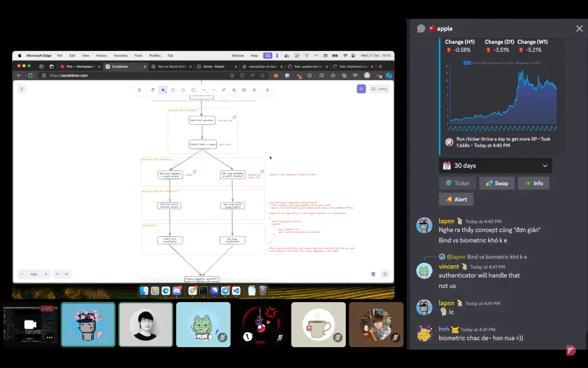588x368 pixels.
Task: Select the glasses-portrait participant tile
Action: 146,325
